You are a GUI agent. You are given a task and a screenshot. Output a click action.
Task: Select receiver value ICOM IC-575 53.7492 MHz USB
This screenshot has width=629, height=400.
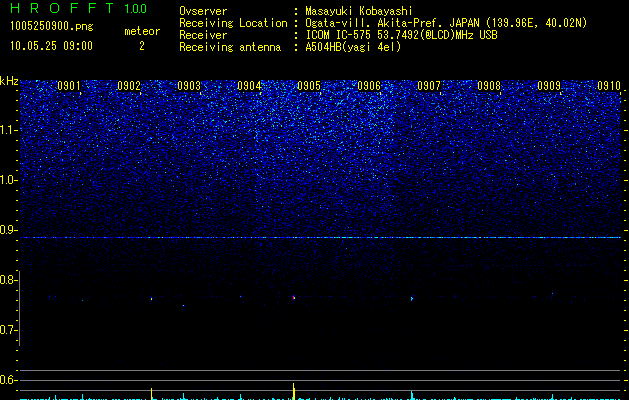coord(401,35)
